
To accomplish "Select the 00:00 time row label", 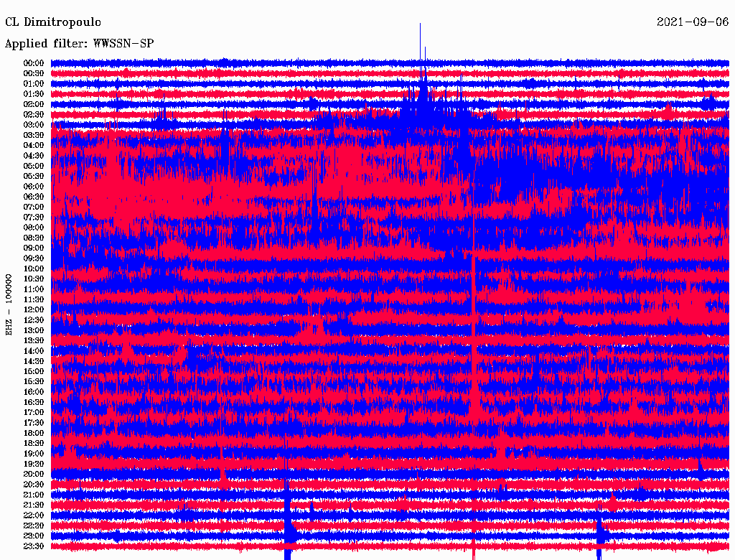I will pos(34,63).
